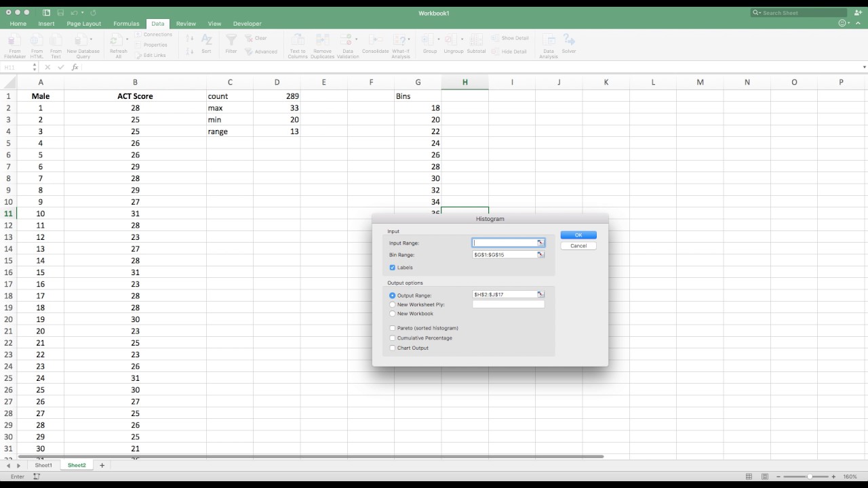Click the Consolidate icon

pos(375,41)
